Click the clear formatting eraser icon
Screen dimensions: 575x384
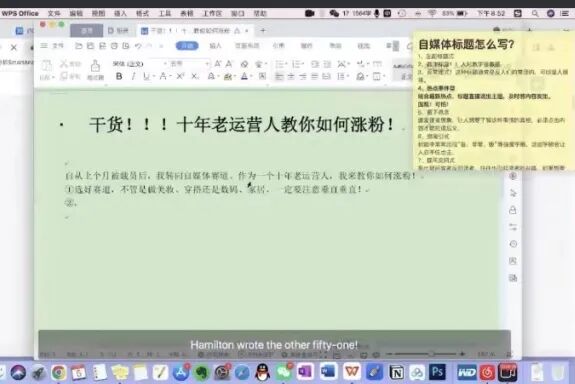(244, 64)
